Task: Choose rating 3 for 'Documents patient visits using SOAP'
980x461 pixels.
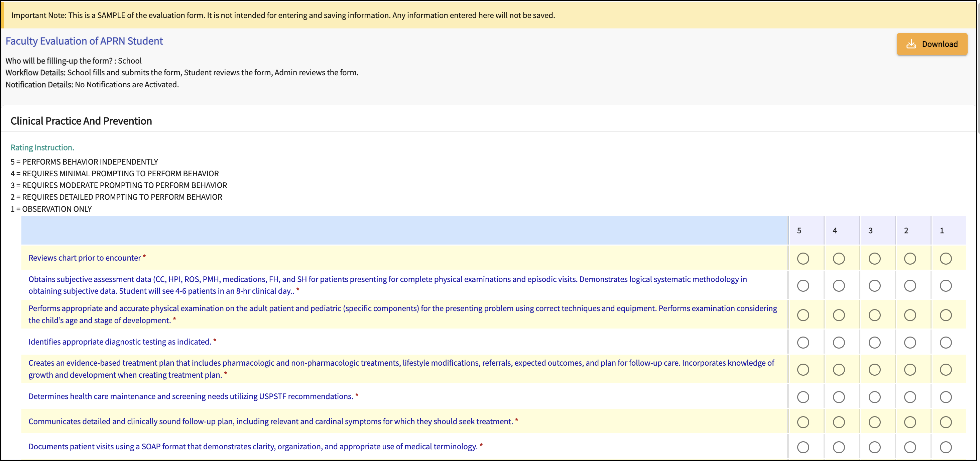Action: pos(874,447)
